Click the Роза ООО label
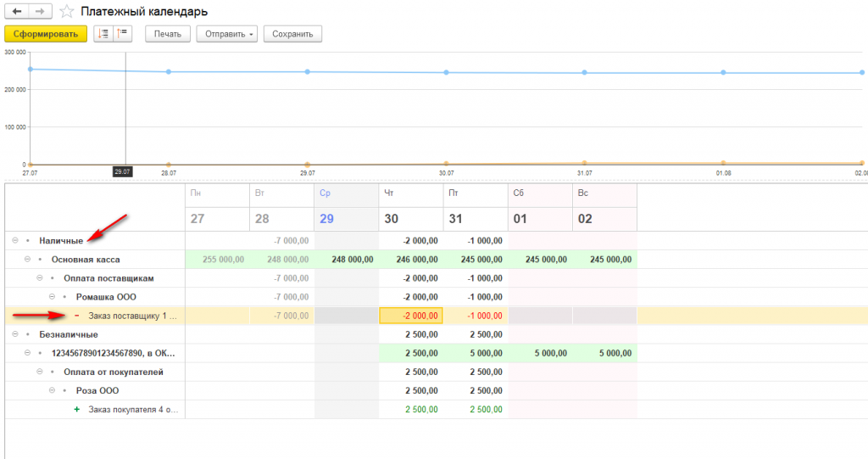 97,390
